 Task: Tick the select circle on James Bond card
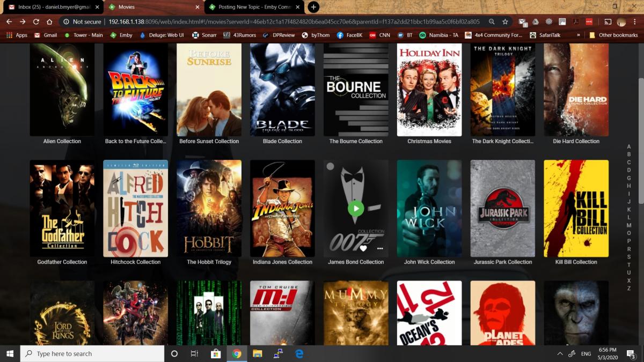pos(331,166)
